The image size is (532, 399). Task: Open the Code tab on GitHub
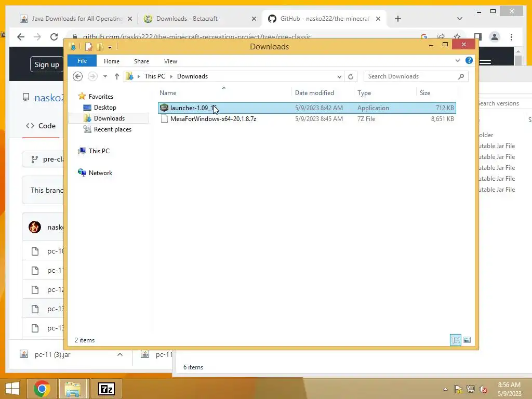41,126
